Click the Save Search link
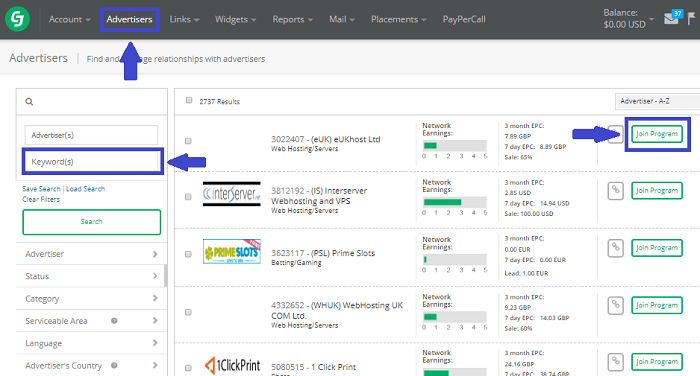The height and width of the screenshot is (376, 700). pyautogui.click(x=41, y=189)
